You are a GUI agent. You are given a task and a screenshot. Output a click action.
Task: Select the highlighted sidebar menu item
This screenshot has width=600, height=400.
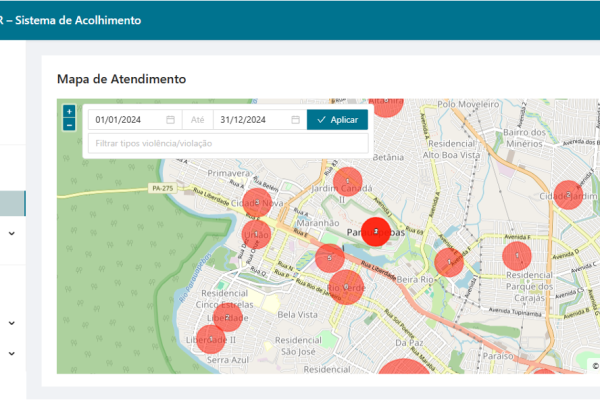pos(12,203)
